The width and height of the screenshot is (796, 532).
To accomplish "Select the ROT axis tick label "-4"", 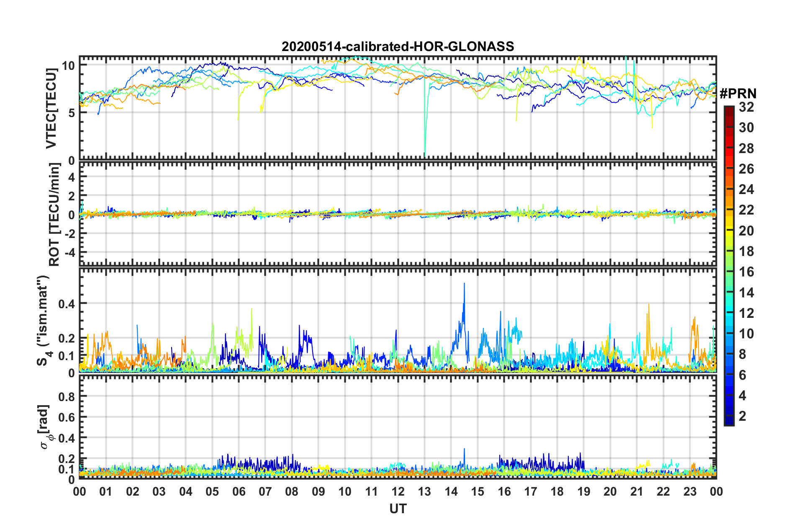I will pyautogui.click(x=69, y=252).
